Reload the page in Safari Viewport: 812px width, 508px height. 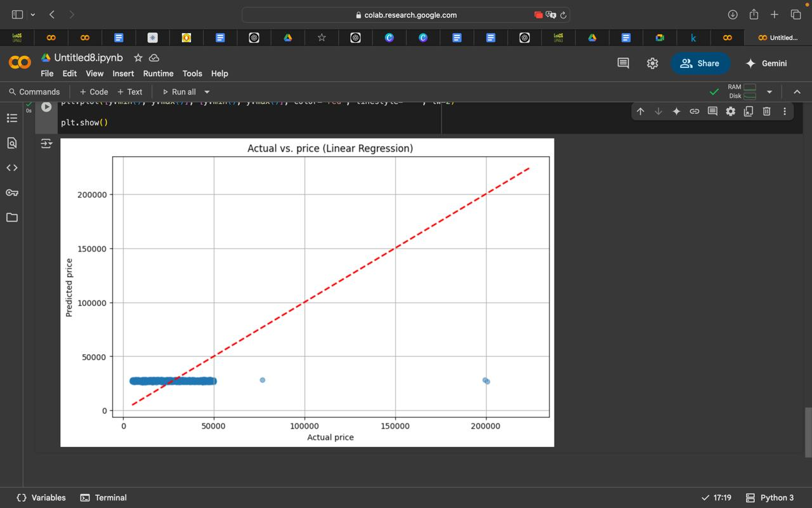click(x=563, y=15)
